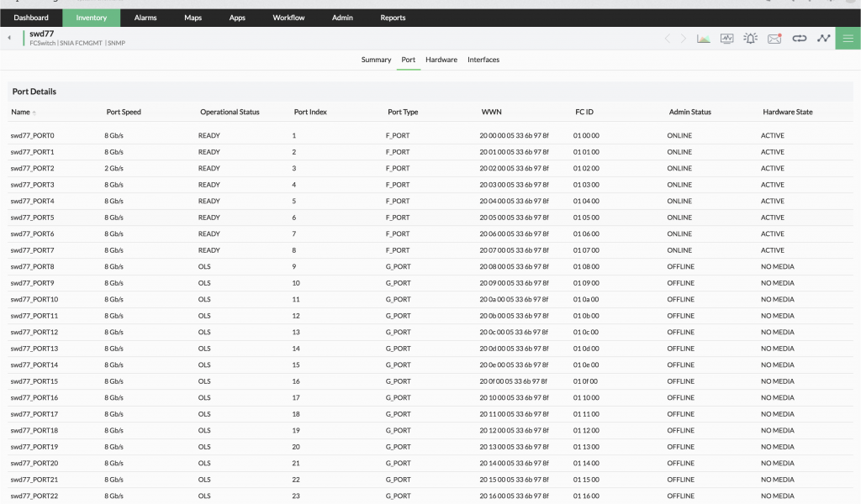The width and height of the screenshot is (861, 504).
Task: Click NO MEDIA state in swd77_PORT13 row
Action: pos(778,349)
